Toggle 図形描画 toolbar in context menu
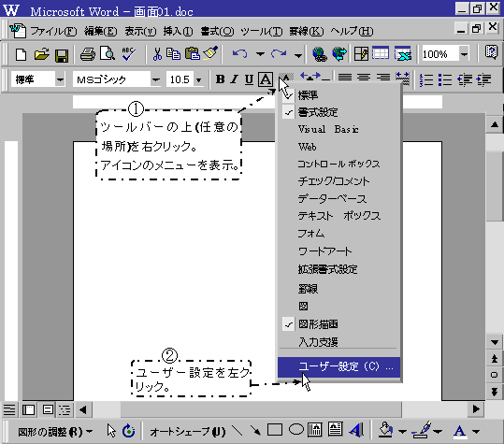This screenshot has width=504, height=444. tap(338, 324)
